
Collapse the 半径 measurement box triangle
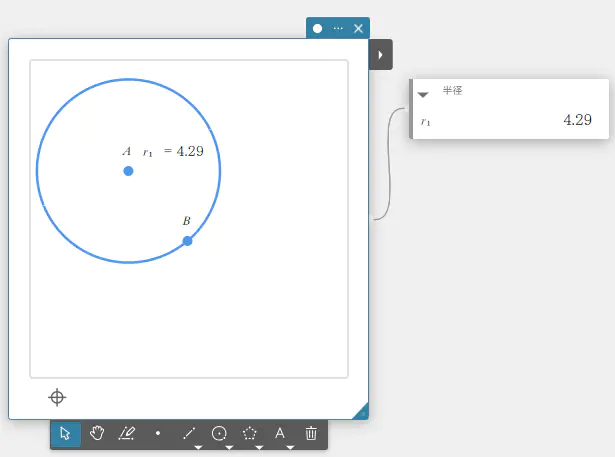point(423,94)
